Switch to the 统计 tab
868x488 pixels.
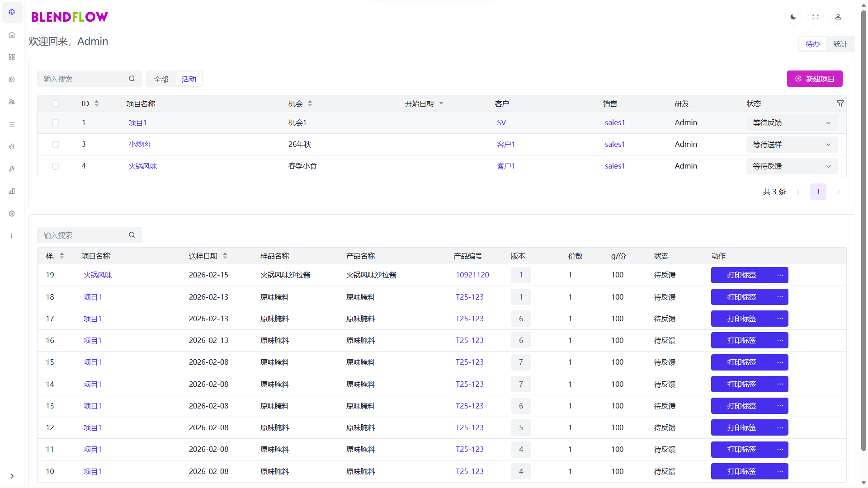pos(840,44)
